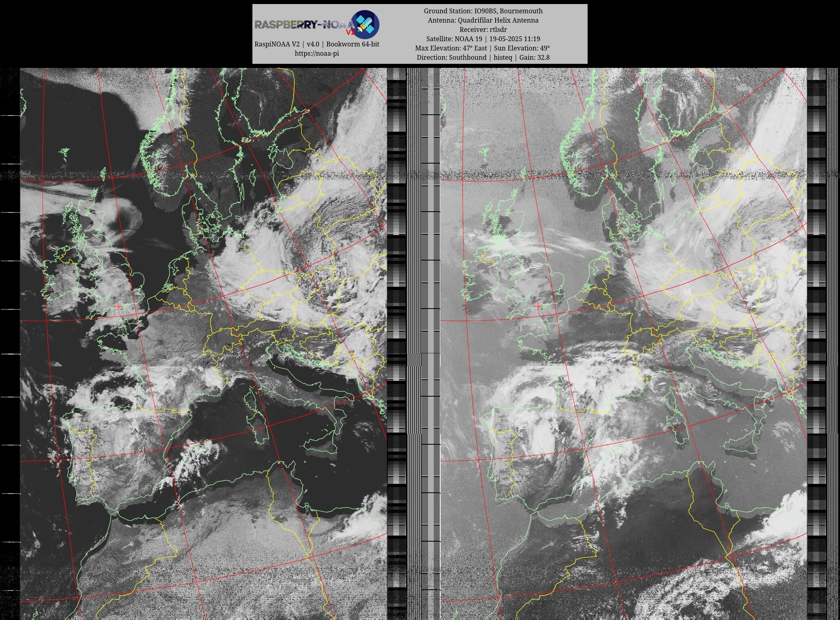Viewport: 840px width, 620px height.
Task: Select the 'Receiver: rtlsdr' line
Action: pos(483,29)
